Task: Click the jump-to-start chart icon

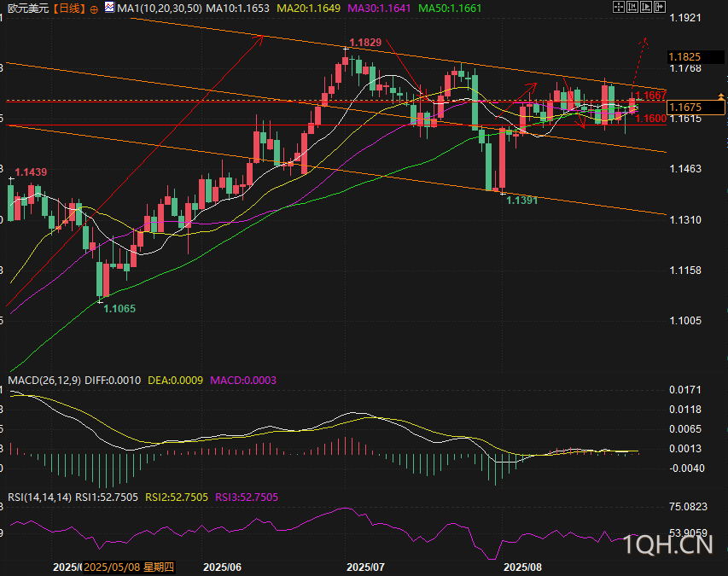Action: click(633, 8)
